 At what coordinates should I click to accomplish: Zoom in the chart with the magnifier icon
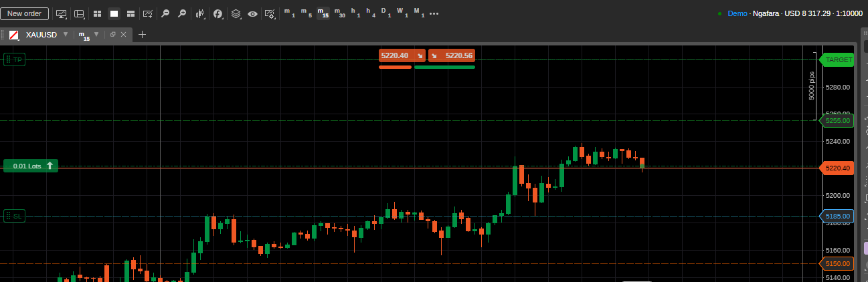181,13
